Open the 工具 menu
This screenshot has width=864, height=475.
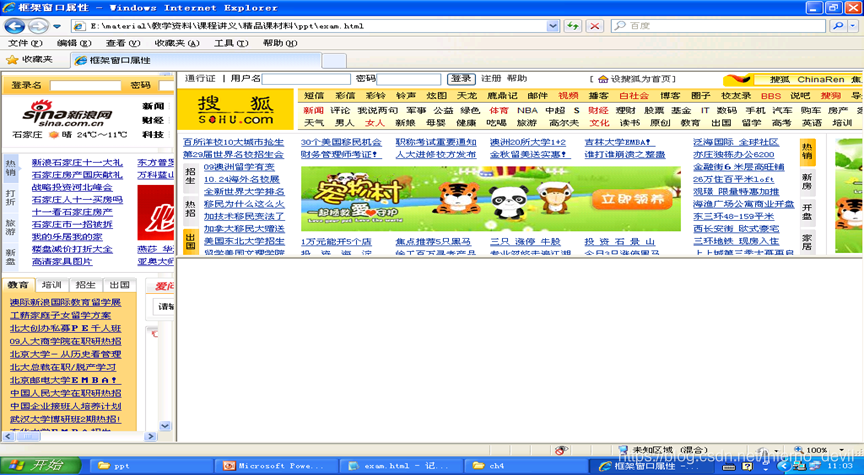click(x=231, y=43)
